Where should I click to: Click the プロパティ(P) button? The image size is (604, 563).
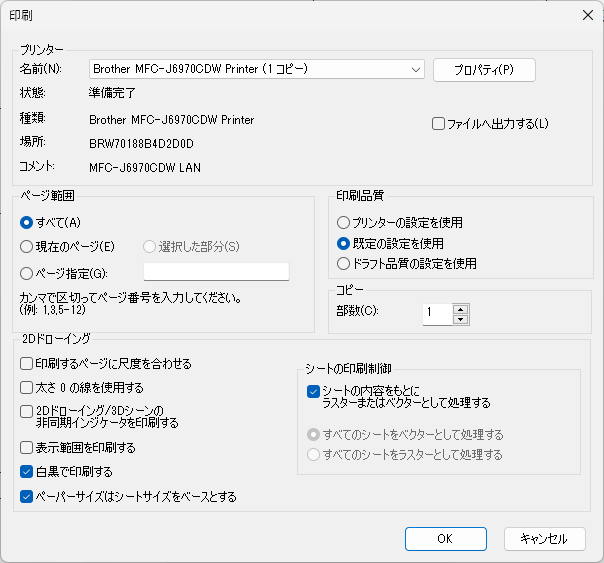[x=484, y=69]
